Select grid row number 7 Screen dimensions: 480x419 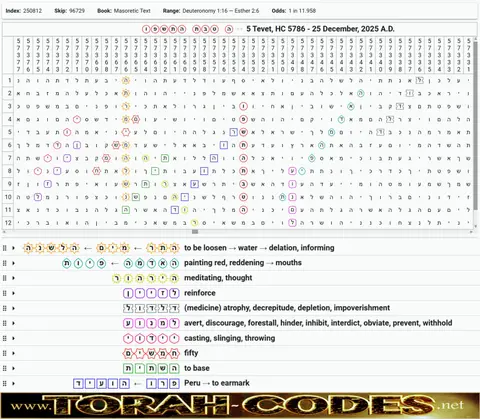9,158
